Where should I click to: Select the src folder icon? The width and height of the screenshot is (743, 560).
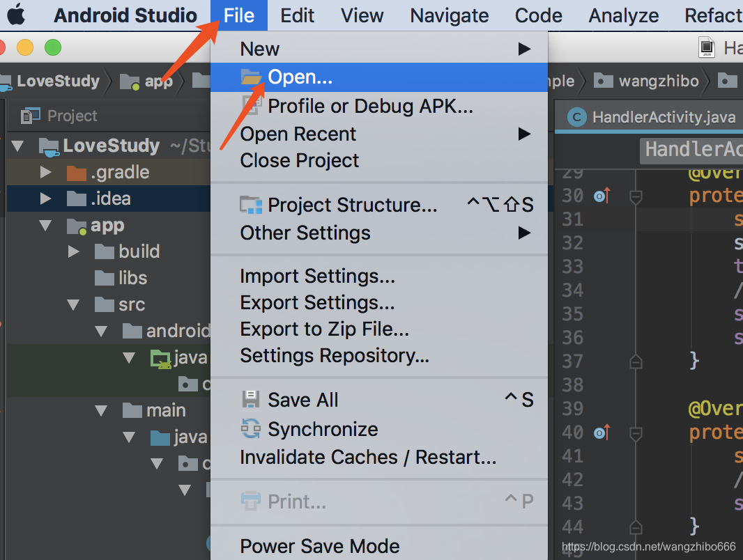(105, 304)
